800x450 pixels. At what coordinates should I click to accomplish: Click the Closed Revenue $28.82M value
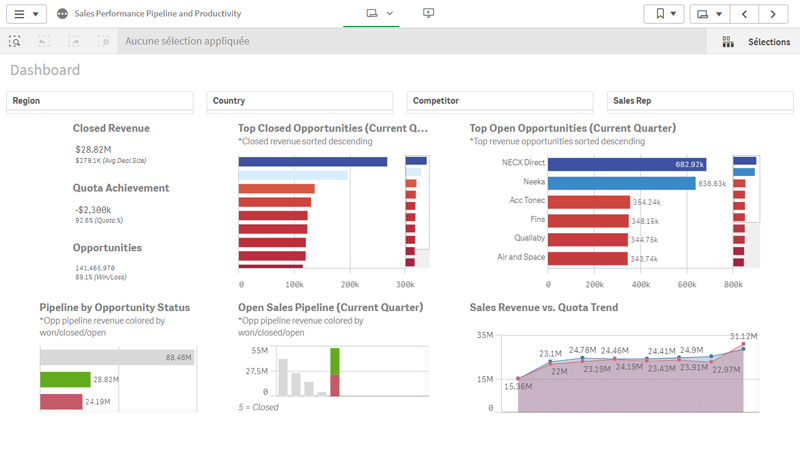93,149
